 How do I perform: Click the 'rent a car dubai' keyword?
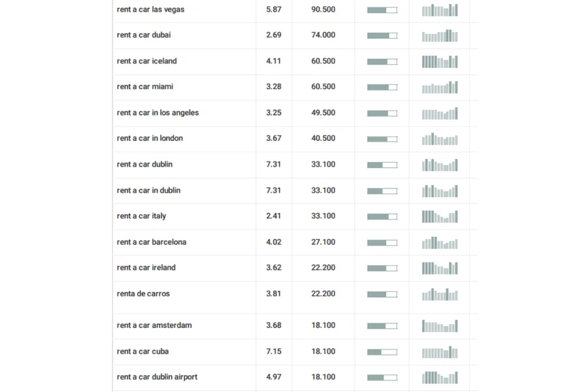[144, 35]
